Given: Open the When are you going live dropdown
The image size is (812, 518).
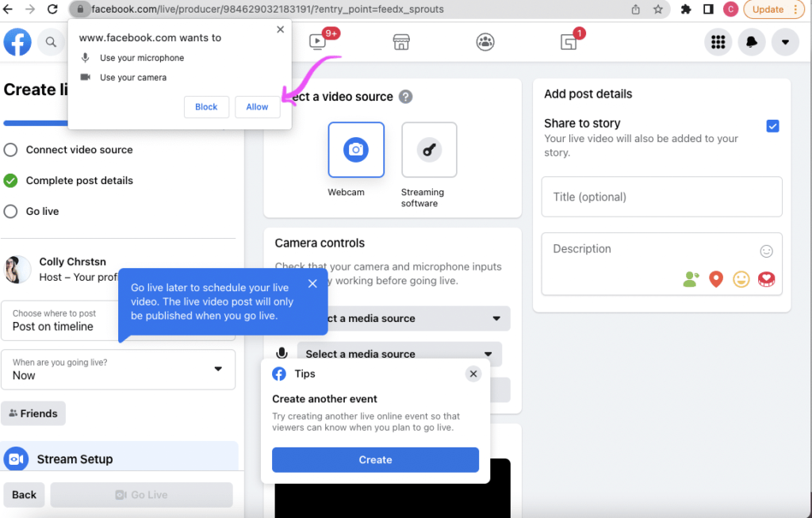Looking at the screenshot, I should click(118, 370).
